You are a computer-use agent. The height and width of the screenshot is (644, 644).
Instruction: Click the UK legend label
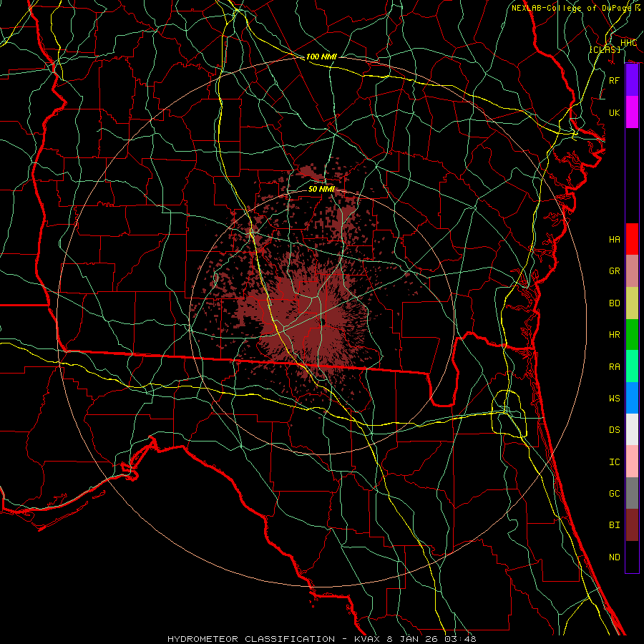[x=614, y=112]
